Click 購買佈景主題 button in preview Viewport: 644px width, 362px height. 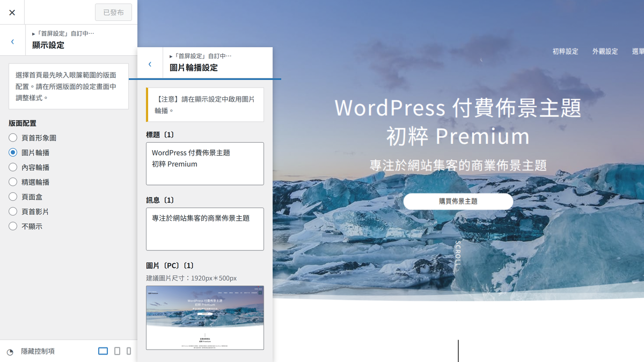coord(458,201)
